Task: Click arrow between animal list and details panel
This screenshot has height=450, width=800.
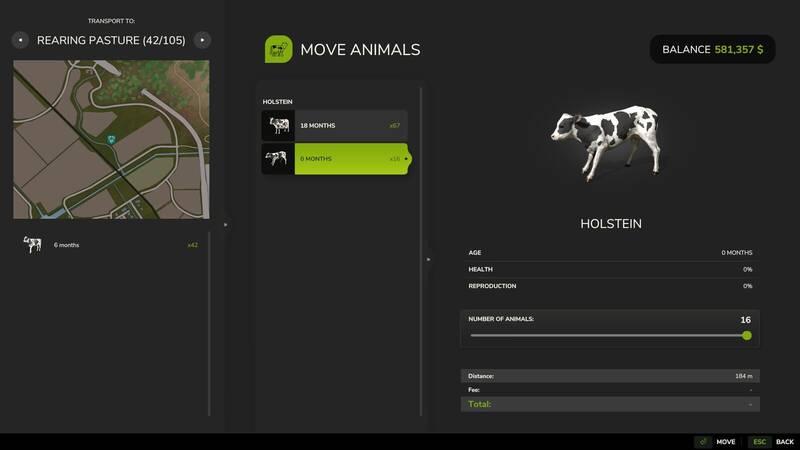Action: tap(428, 260)
